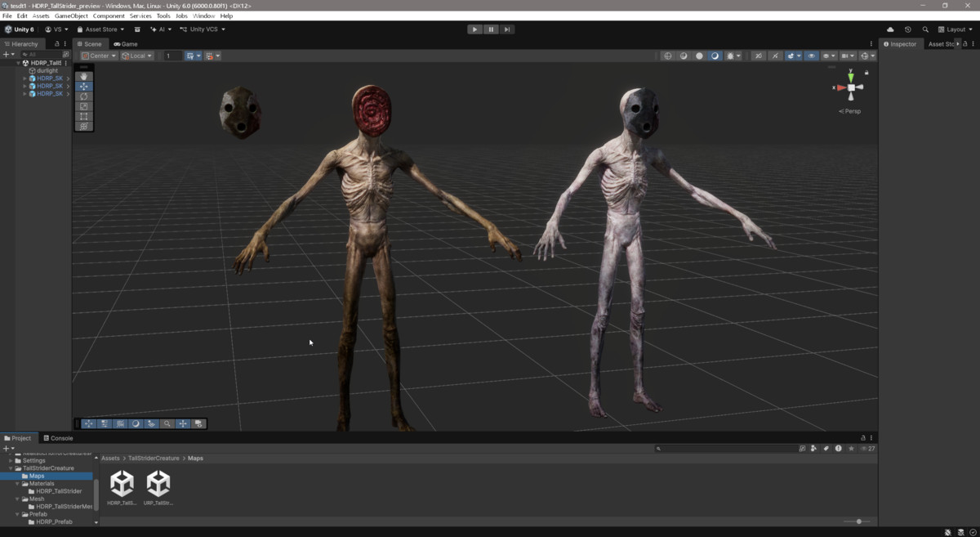Click the Step frame button
This screenshot has height=537, width=980.
[507, 29]
